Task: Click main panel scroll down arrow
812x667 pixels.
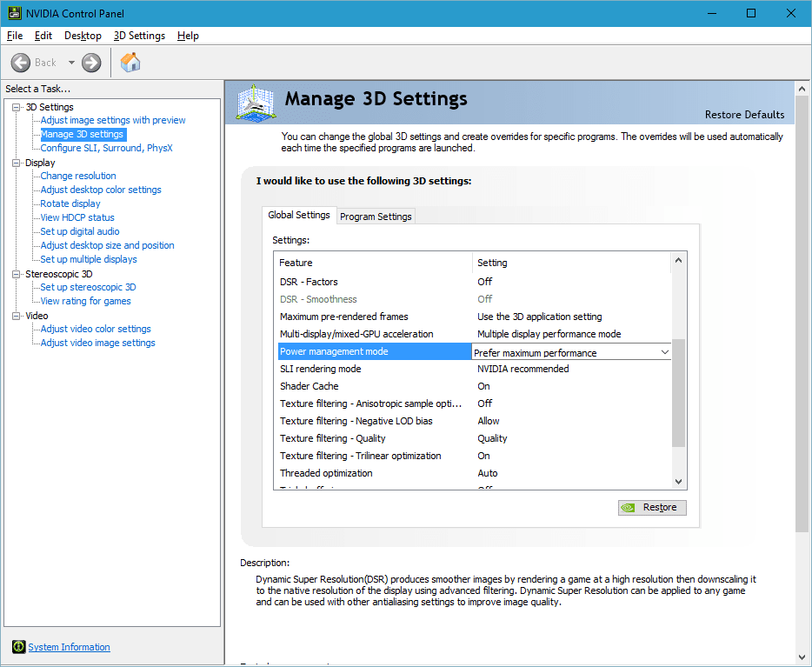Action: coord(802,657)
